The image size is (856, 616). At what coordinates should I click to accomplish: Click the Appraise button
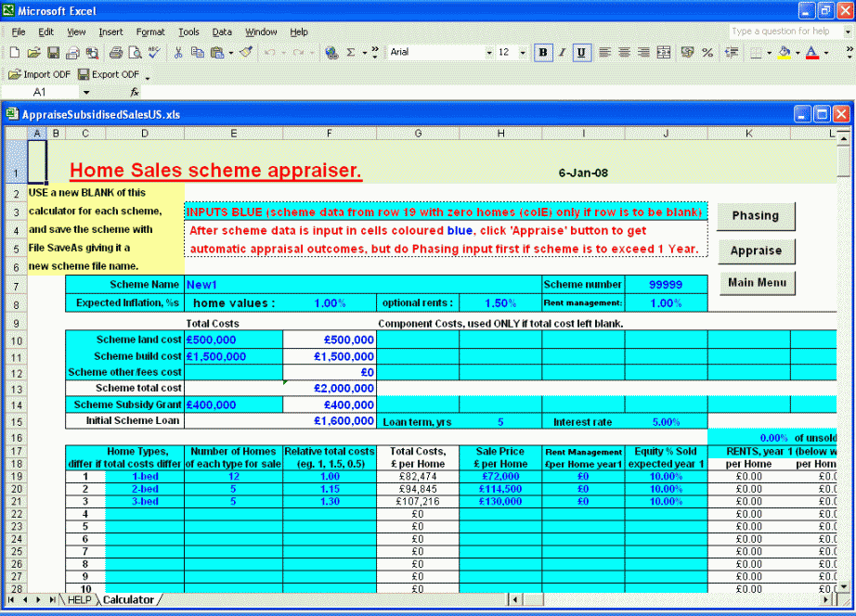[x=756, y=251]
